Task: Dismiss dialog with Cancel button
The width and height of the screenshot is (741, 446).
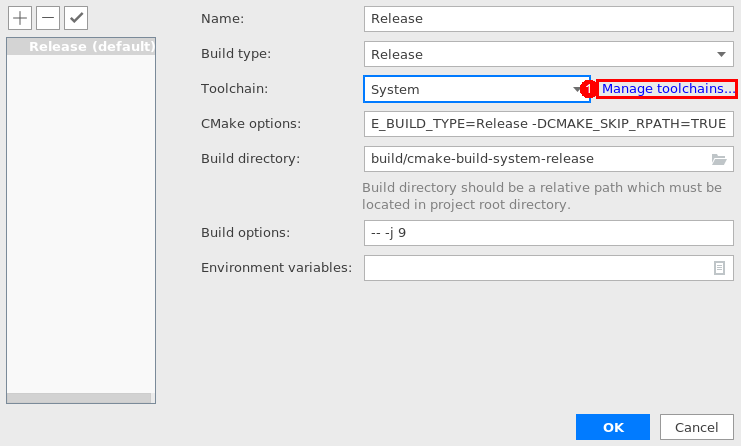Action: point(697,427)
